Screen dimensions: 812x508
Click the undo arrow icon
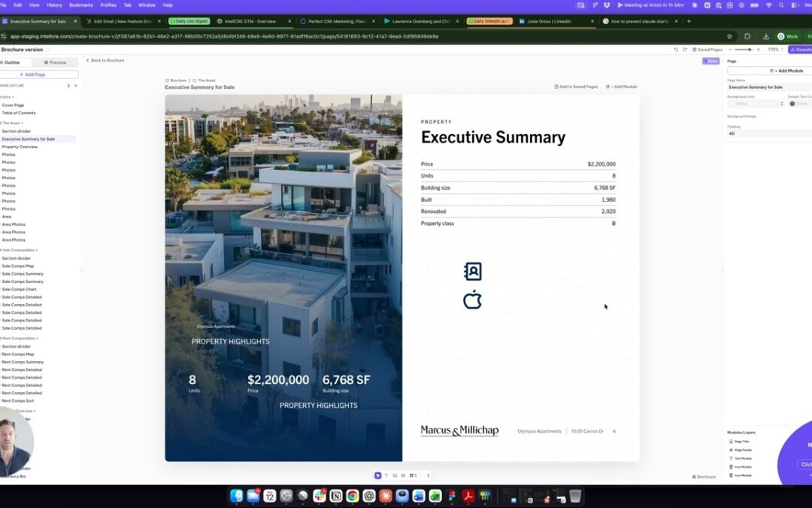(676, 50)
